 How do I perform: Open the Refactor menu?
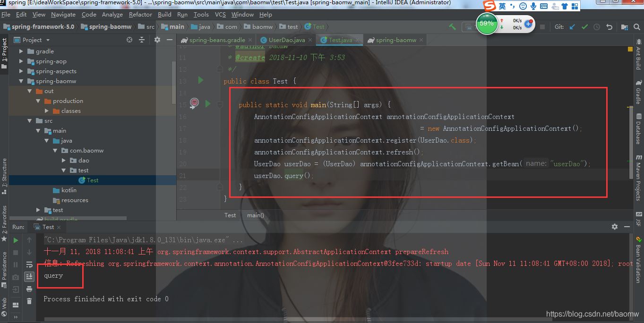140,15
